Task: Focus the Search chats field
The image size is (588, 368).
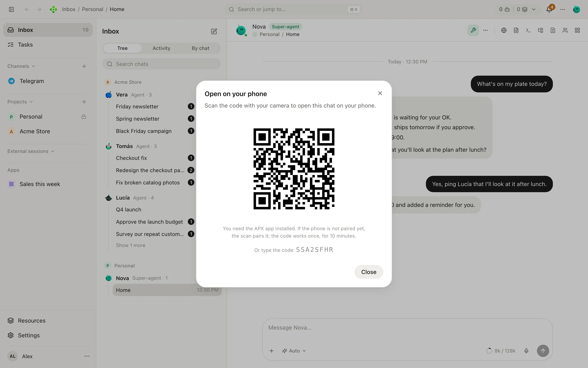Action: [161, 64]
